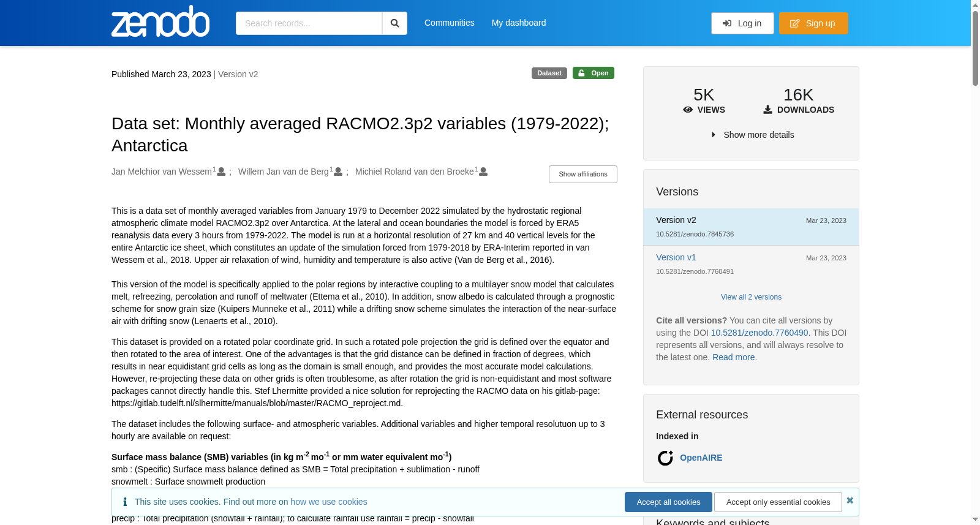Click the person icon beside Jan Melchior van Wessem

pyautogui.click(x=222, y=172)
